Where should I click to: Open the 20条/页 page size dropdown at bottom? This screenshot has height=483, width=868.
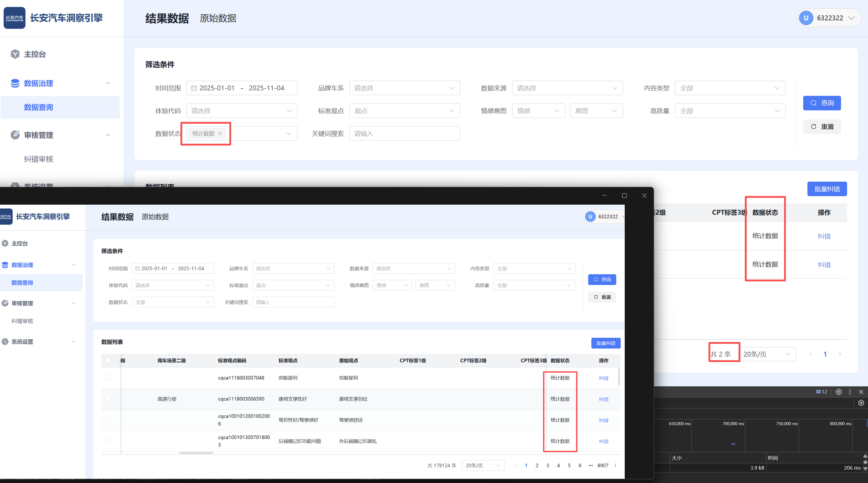pos(483,465)
